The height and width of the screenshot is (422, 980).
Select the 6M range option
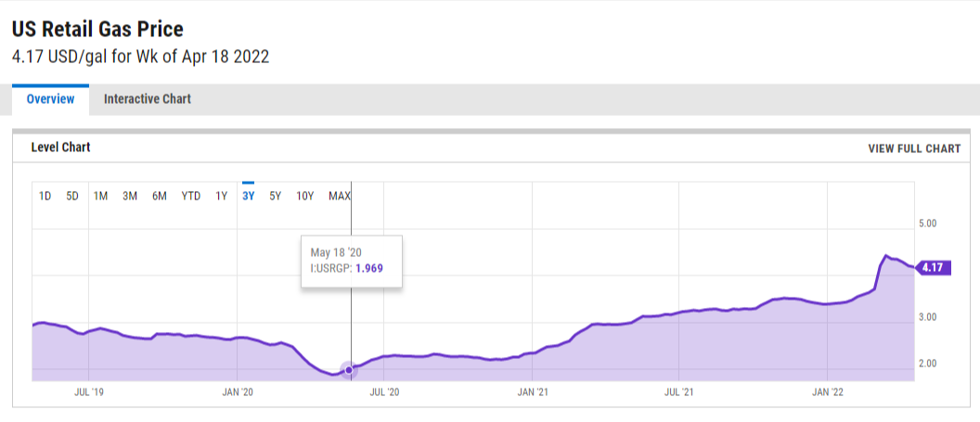pyautogui.click(x=160, y=196)
